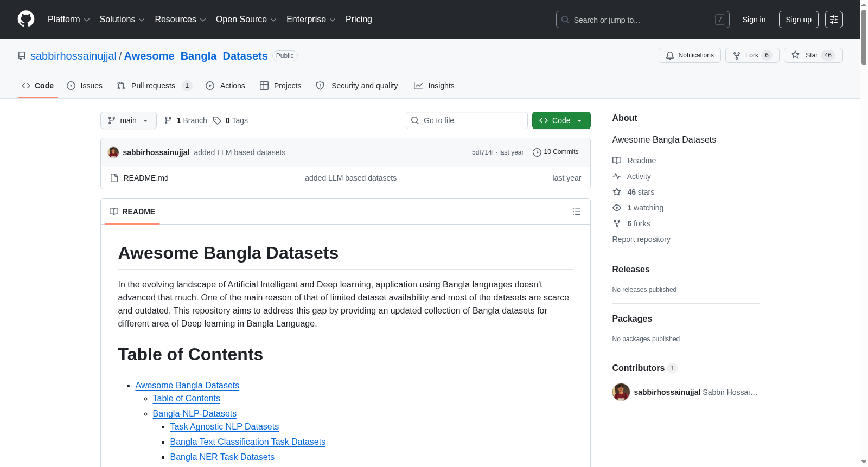Open the global navigation menu icon beside Sign up

pos(834,20)
